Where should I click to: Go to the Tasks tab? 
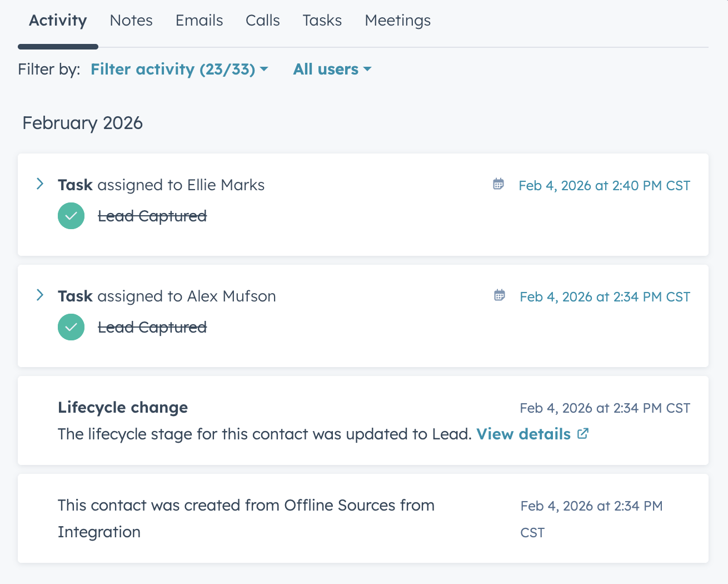point(322,21)
